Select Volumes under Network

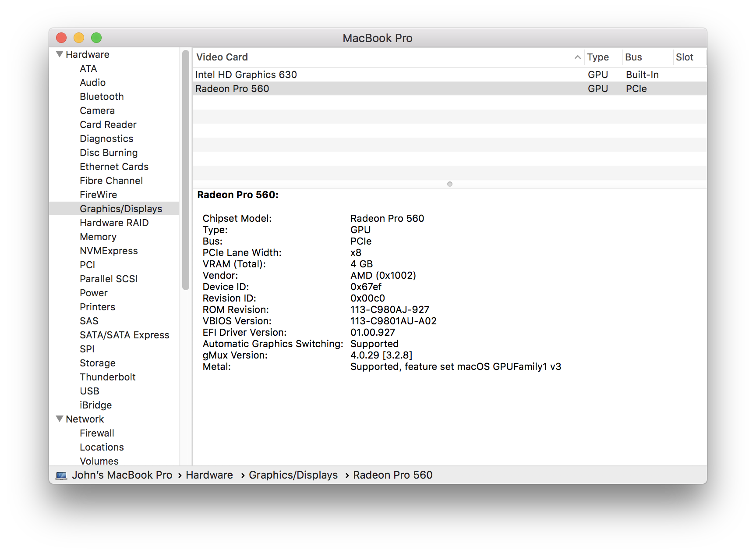pyautogui.click(x=99, y=461)
